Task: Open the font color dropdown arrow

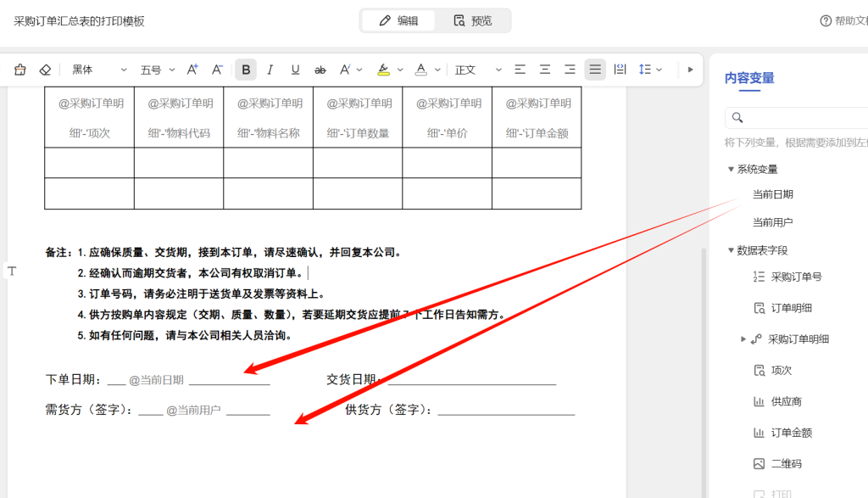Action: tap(437, 70)
